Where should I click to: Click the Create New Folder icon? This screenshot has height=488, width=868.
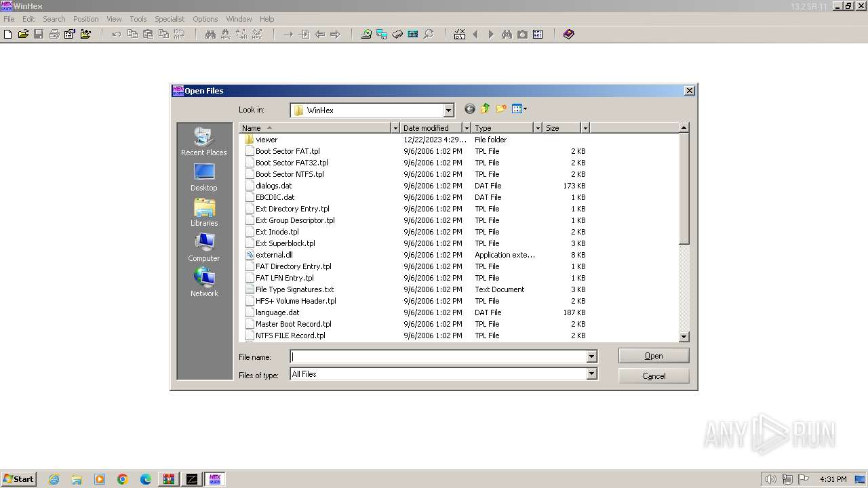click(x=501, y=109)
